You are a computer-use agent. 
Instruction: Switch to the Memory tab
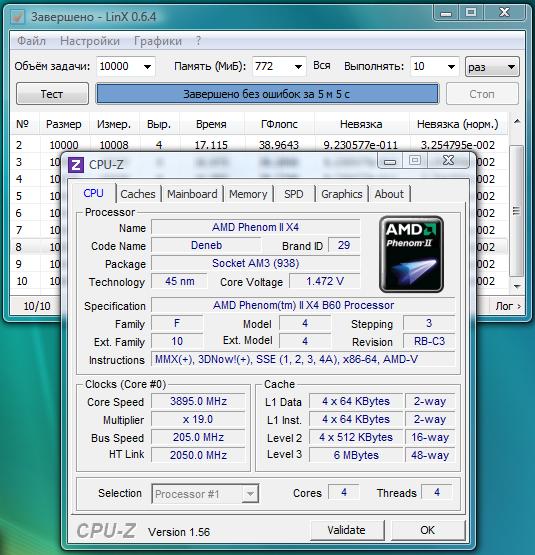[248, 194]
